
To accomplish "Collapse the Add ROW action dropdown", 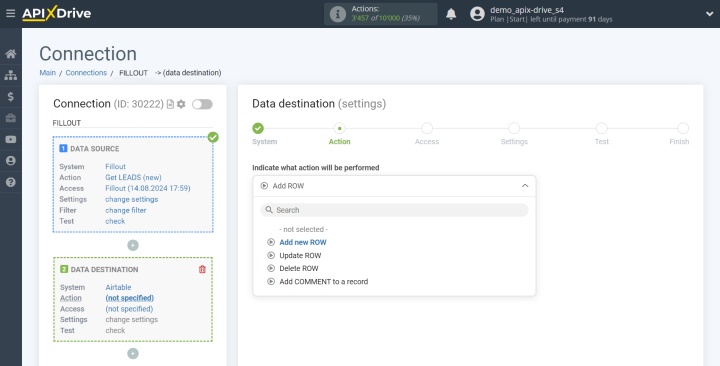I will coord(394,186).
